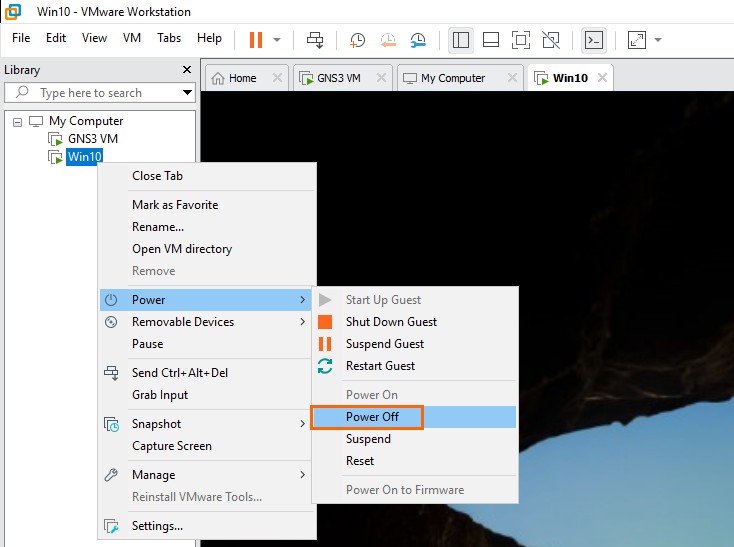Enter full screen mode toolbar icon
This screenshot has height=547, width=734.
coord(521,40)
